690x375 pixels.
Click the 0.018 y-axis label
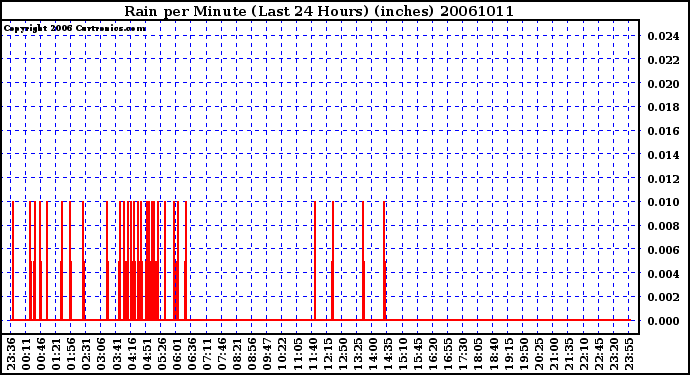coord(663,107)
